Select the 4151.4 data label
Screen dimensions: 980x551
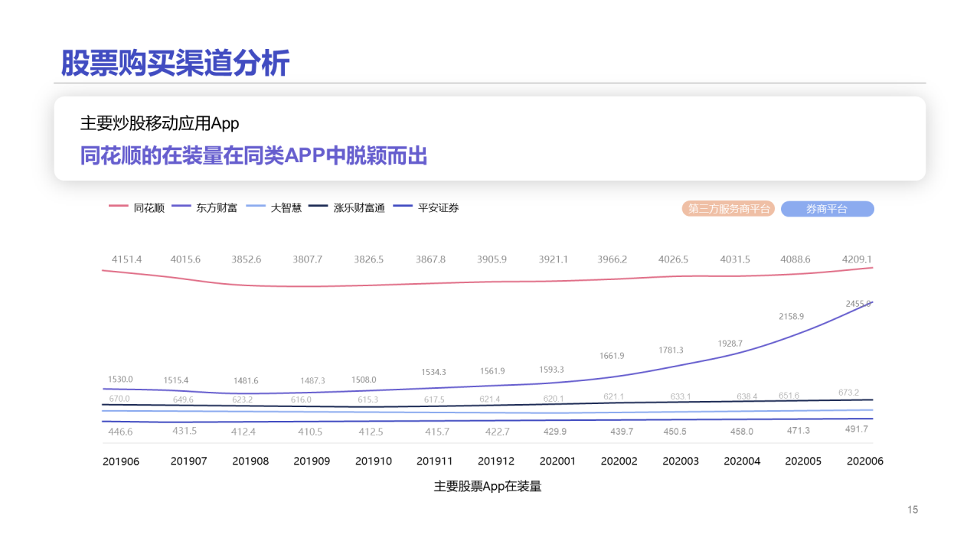126,259
